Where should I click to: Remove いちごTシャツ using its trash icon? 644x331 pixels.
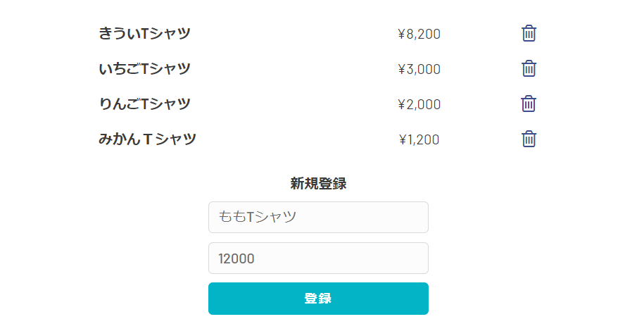529,69
